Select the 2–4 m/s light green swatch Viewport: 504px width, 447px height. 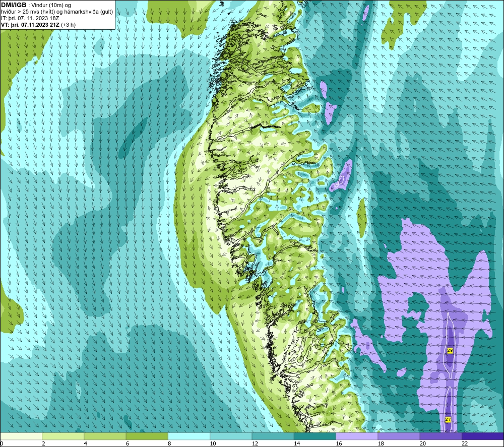click(x=63, y=436)
